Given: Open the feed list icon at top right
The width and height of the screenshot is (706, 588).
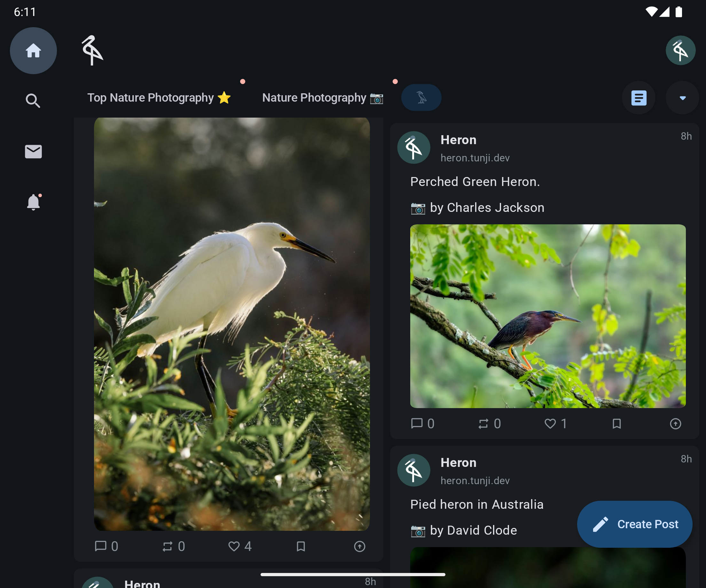Looking at the screenshot, I should (x=638, y=98).
